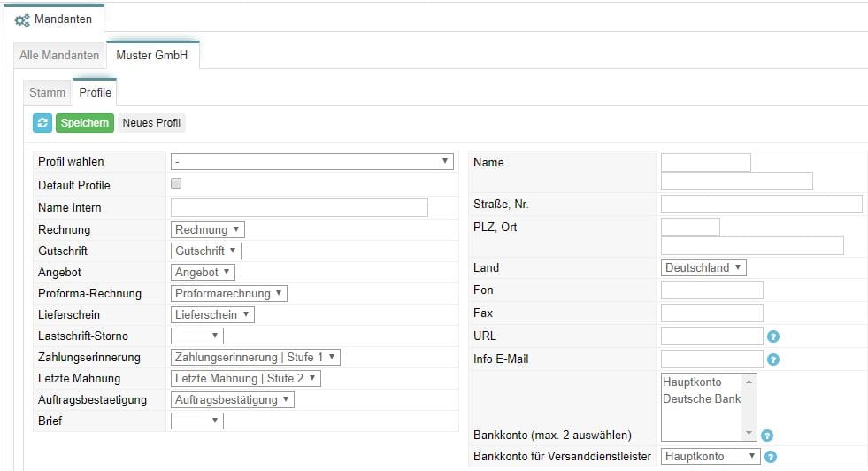The height and width of the screenshot is (471, 868).
Task: Click the blue refresh icon button
Action: point(42,123)
